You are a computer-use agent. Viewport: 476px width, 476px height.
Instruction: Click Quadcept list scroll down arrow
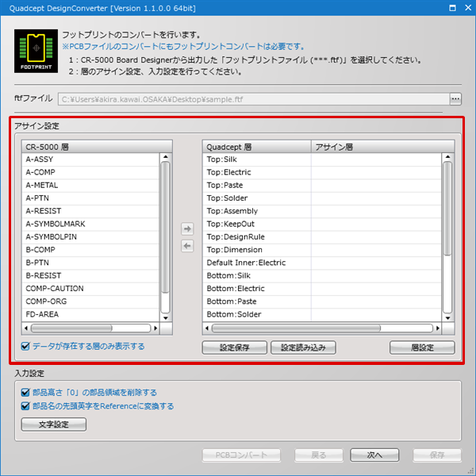[447, 318]
